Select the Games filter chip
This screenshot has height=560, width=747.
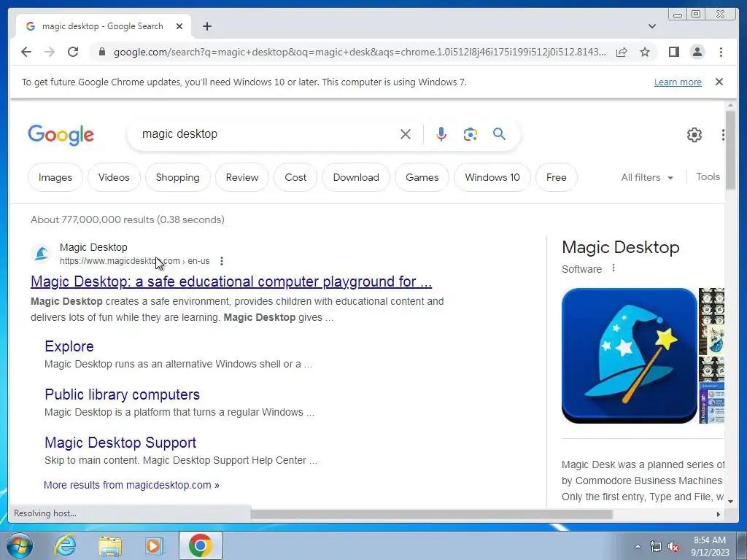[x=422, y=177]
